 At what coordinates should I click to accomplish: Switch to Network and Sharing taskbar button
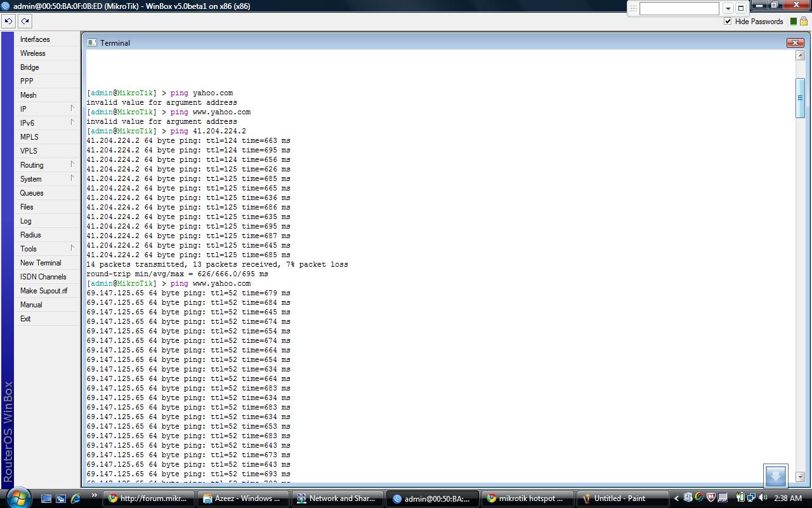coord(337,498)
